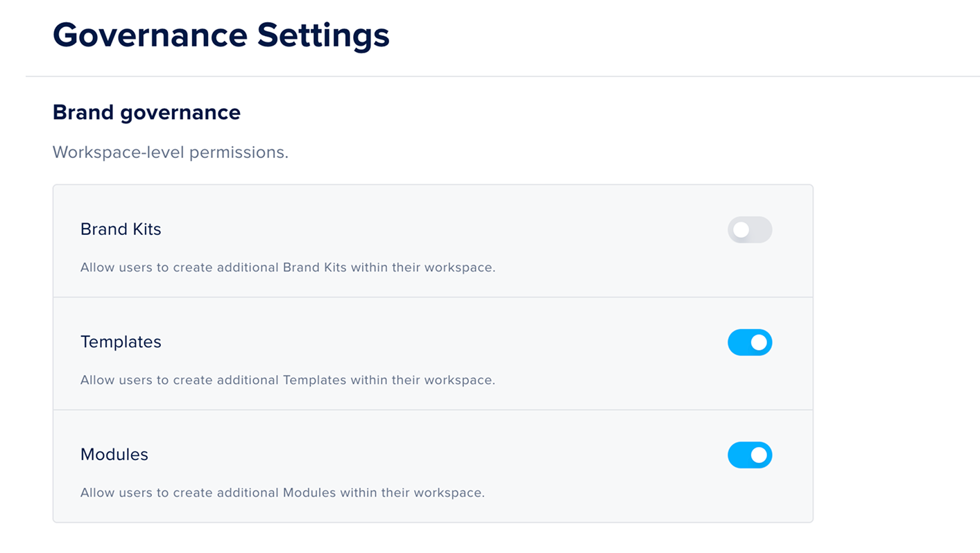The image size is (980, 553).
Task: Click the description about creating additional Modules
Action: coord(282,493)
